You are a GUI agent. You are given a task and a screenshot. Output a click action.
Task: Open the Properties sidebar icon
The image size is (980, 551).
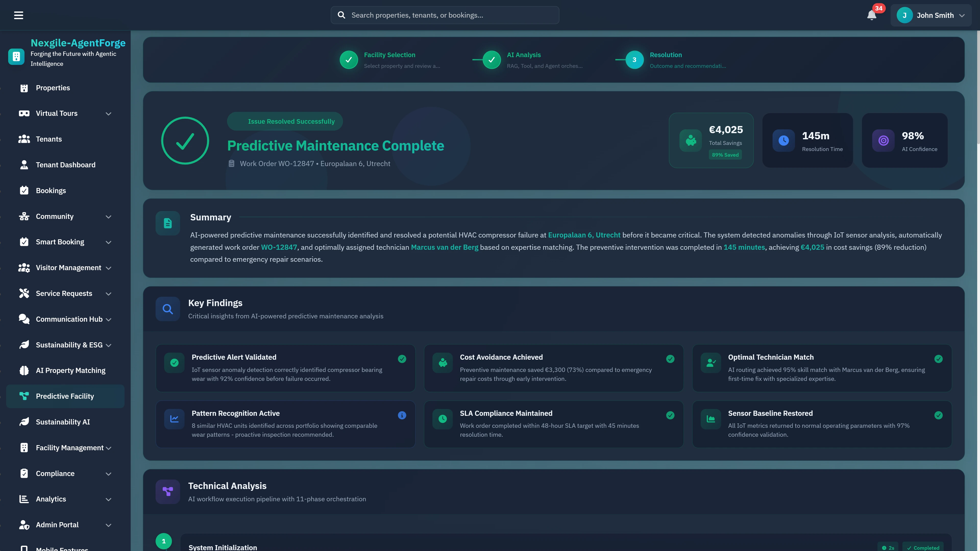pos(24,88)
